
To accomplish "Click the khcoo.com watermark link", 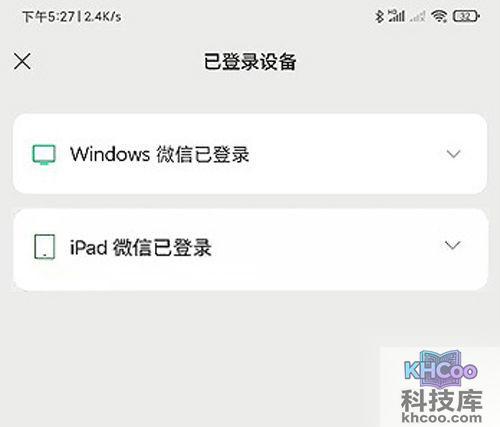I will (442, 417).
